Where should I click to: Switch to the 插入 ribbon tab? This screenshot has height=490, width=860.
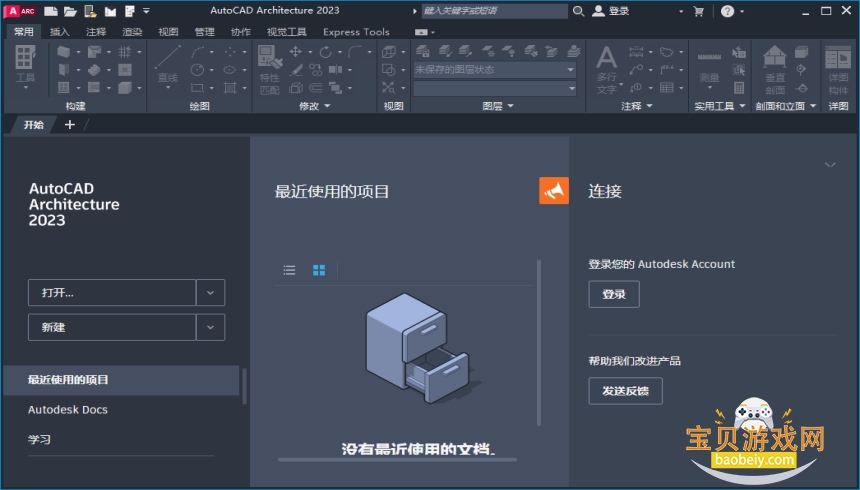[x=60, y=32]
